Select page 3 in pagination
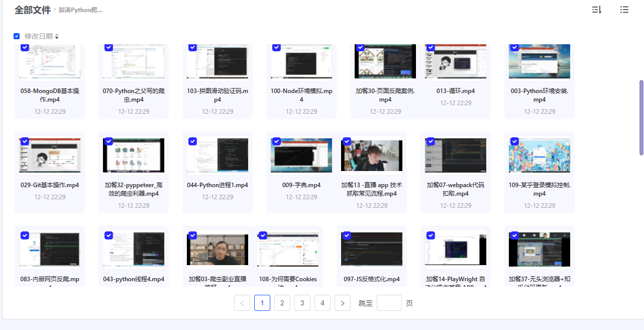Image resolution: width=644 pixels, height=330 pixels. click(x=302, y=303)
